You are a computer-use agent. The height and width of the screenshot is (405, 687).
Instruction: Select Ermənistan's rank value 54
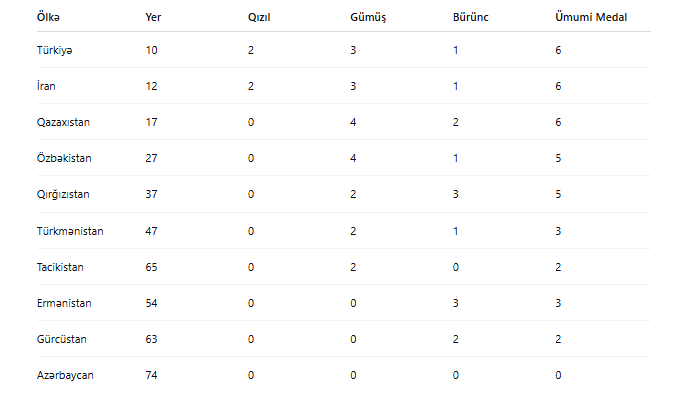(x=152, y=303)
